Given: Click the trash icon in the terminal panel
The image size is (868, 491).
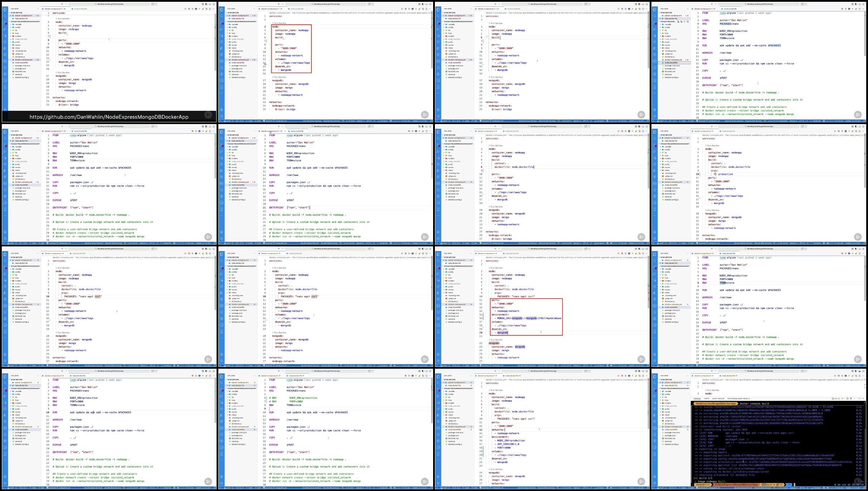Looking at the screenshot, I should (x=851, y=398).
